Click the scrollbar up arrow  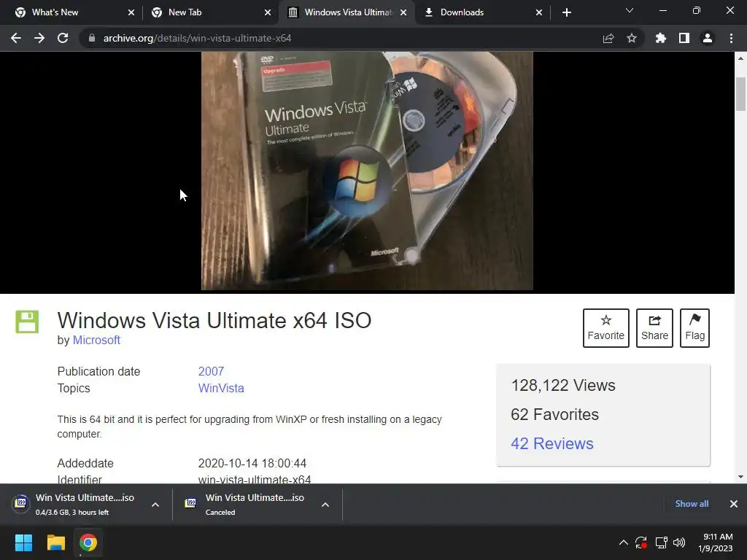(741, 58)
